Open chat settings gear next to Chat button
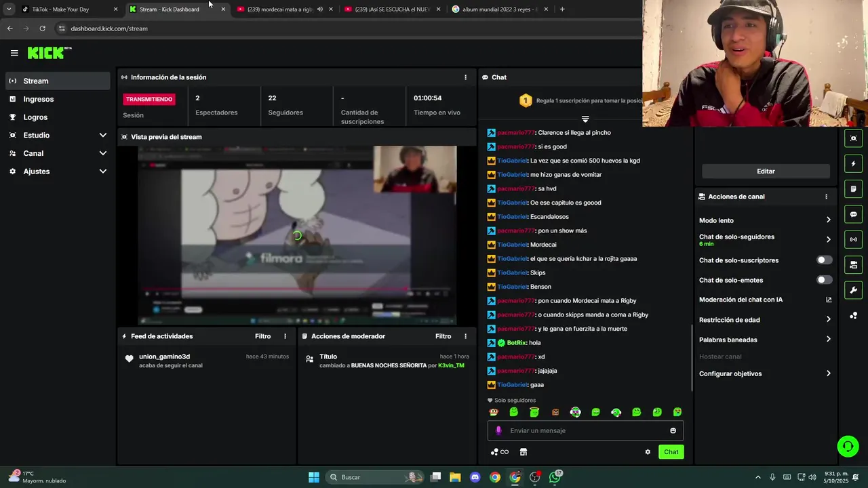 (648, 452)
